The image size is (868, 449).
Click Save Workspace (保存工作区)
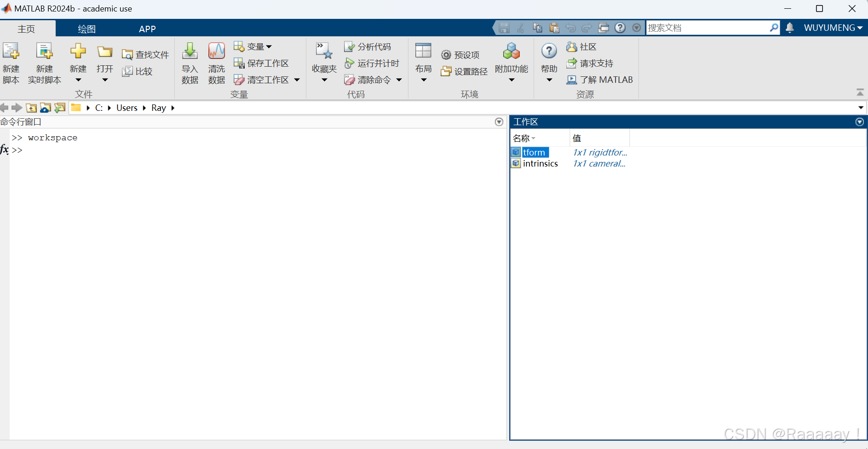tap(261, 63)
